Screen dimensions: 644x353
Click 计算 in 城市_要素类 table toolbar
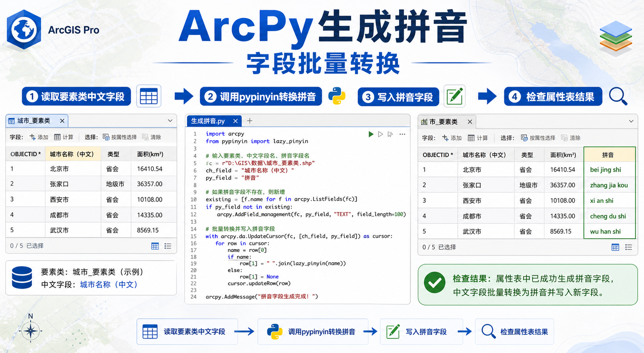click(x=64, y=137)
